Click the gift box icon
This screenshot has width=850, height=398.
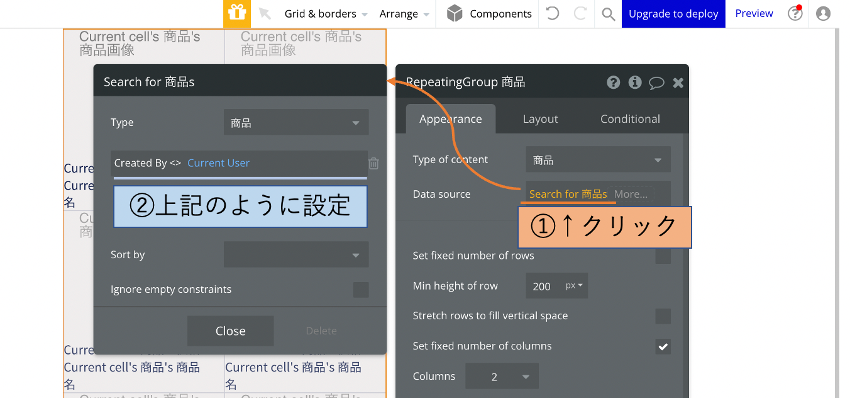(x=237, y=14)
